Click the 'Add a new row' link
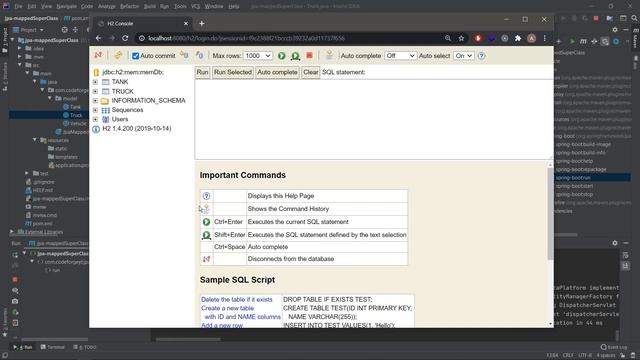Viewport: 640px width, 360px height. [222, 325]
